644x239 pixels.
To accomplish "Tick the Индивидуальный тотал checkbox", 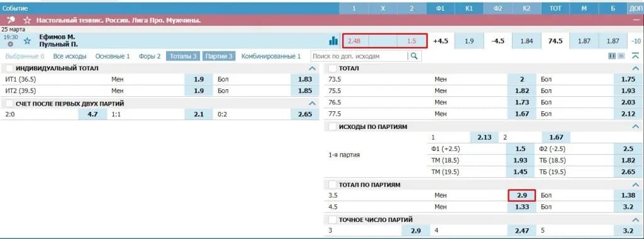I will 9,68.
